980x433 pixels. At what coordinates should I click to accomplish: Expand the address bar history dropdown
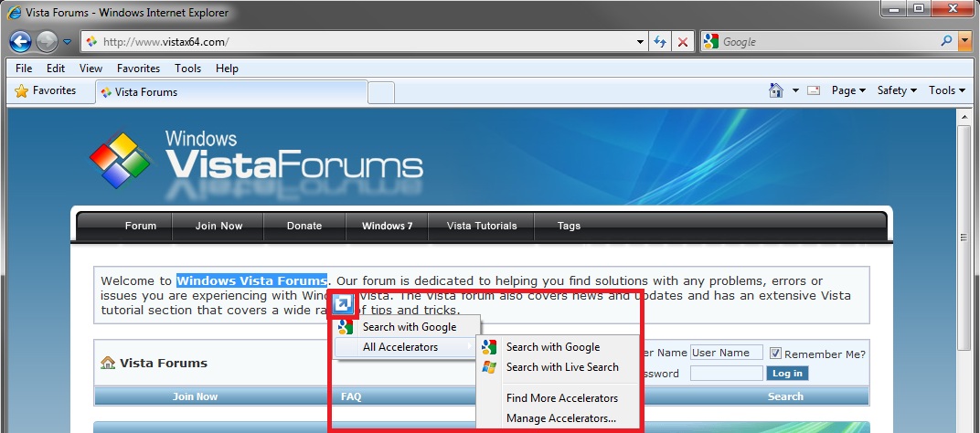point(640,42)
